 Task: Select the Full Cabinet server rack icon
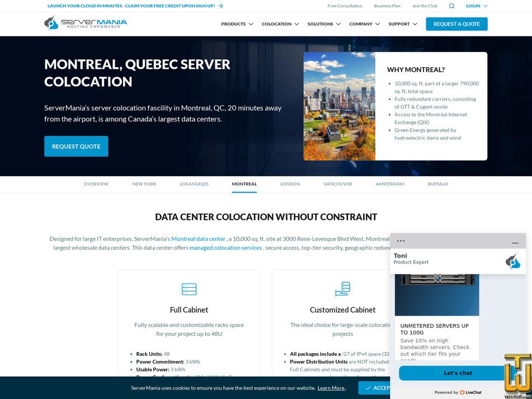coord(189,289)
